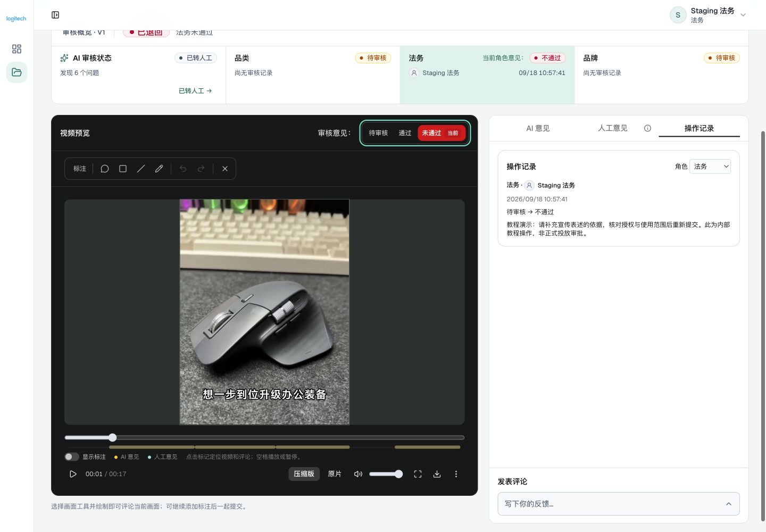Screen dimensions: 766x532
Task: Switch to the AI 意见 tab
Action: point(538,128)
